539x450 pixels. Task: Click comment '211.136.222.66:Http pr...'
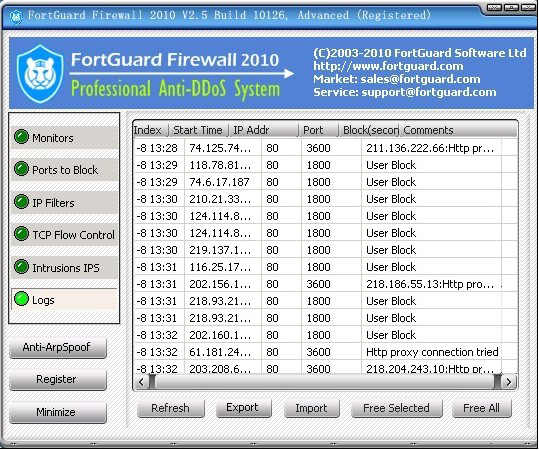(x=430, y=148)
